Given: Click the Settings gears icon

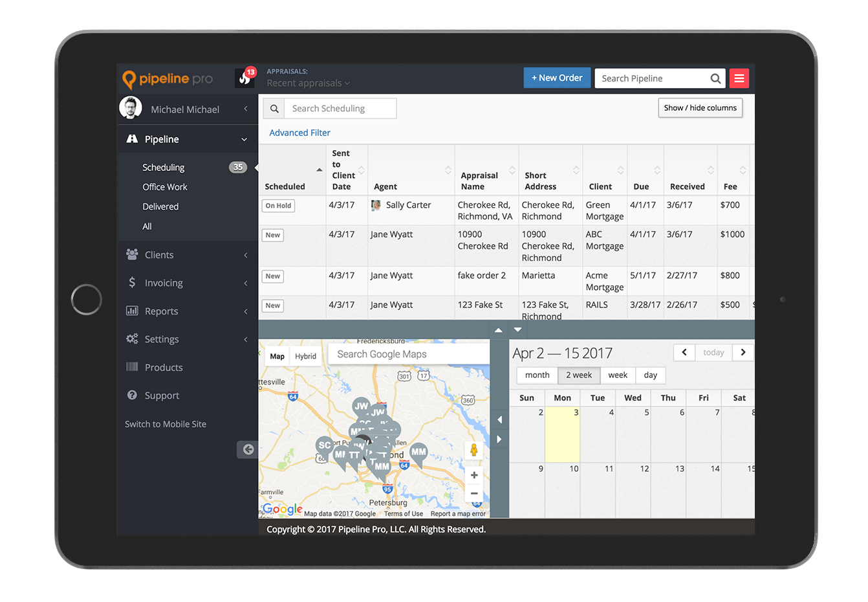Looking at the screenshot, I should coord(132,339).
